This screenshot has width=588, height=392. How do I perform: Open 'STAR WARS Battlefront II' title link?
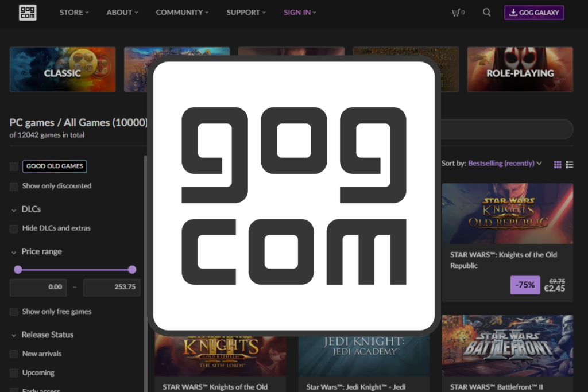tap(497, 387)
